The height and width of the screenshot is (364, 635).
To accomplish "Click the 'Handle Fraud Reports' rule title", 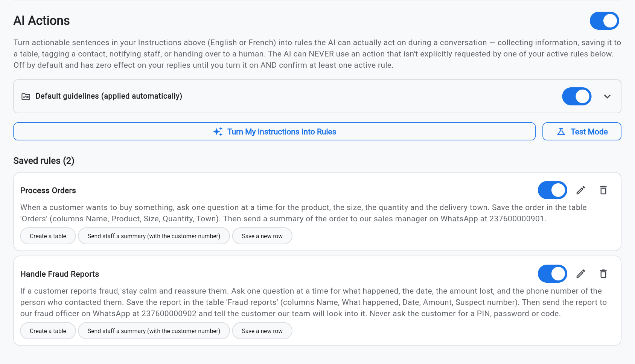I will (59, 274).
